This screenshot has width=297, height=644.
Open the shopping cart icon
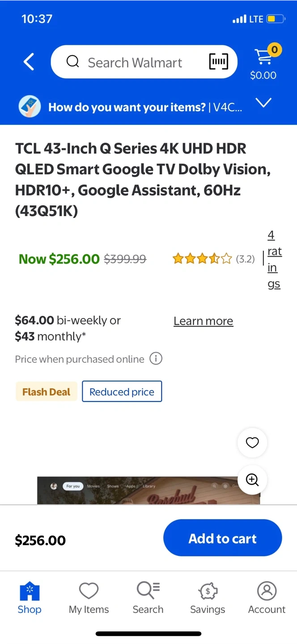pos(263,57)
